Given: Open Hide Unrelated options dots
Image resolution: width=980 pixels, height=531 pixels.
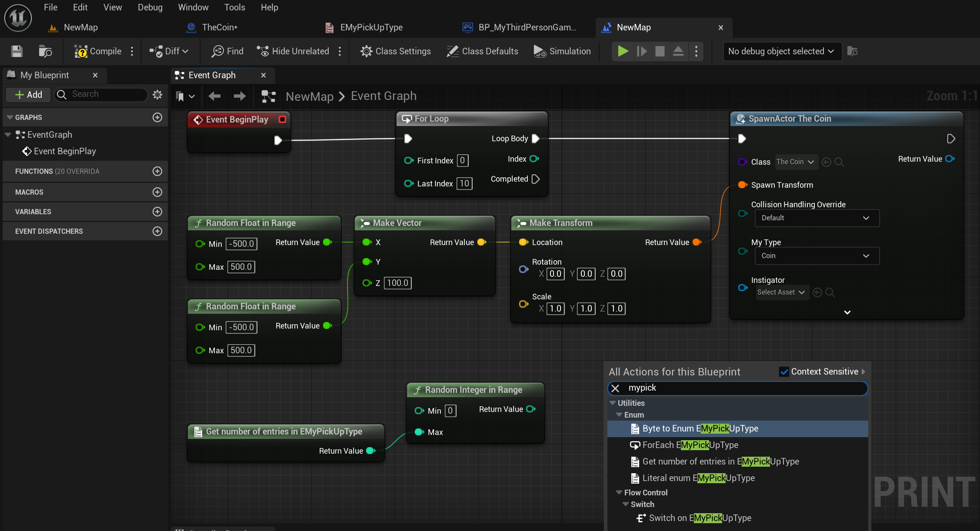Looking at the screenshot, I should [340, 51].
